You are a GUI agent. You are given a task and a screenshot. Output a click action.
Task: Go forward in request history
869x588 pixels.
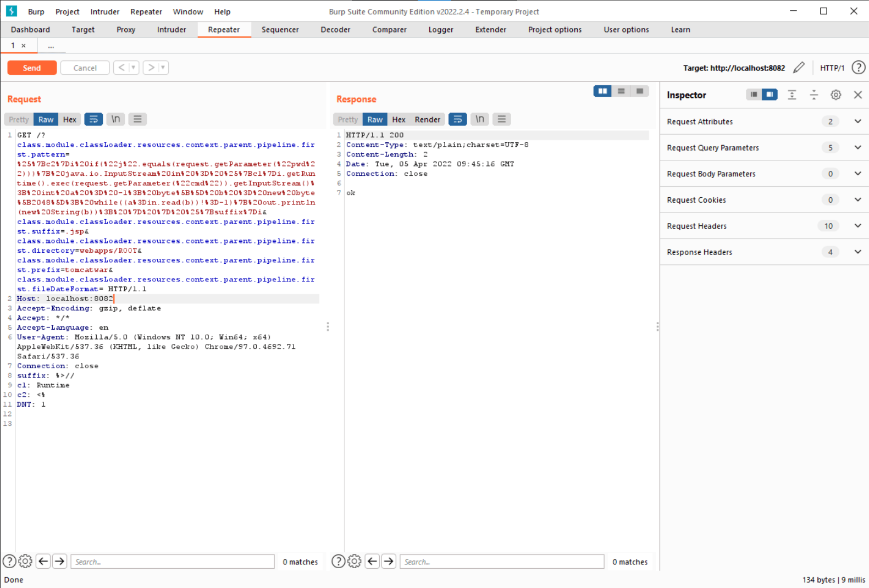[x=151, y=68]
